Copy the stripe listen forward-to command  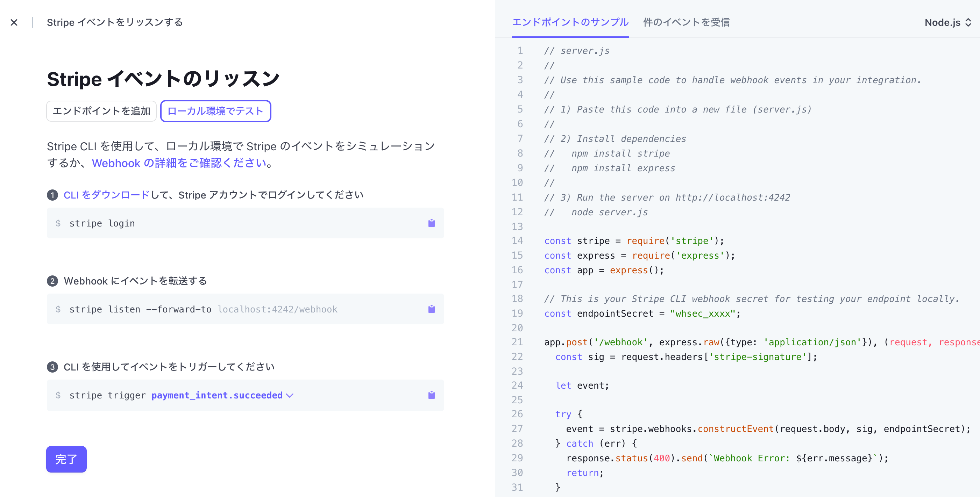(x=431, y=309)
